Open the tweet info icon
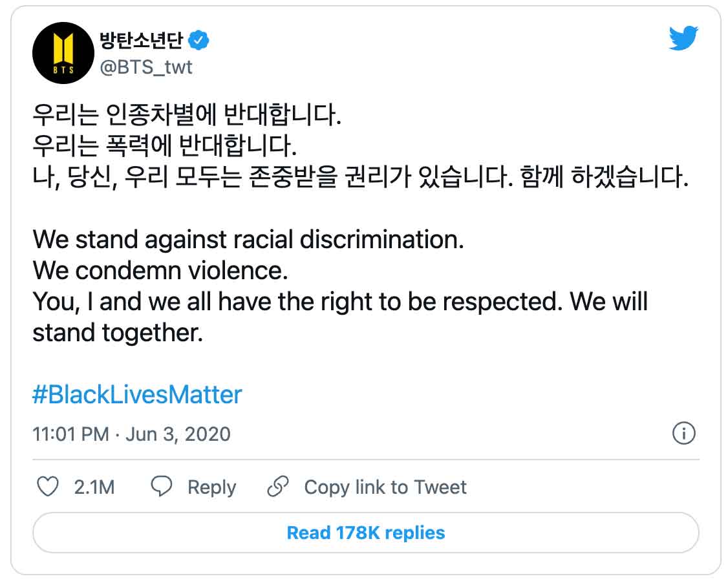728x583 pixels. (x=683, y=433)
